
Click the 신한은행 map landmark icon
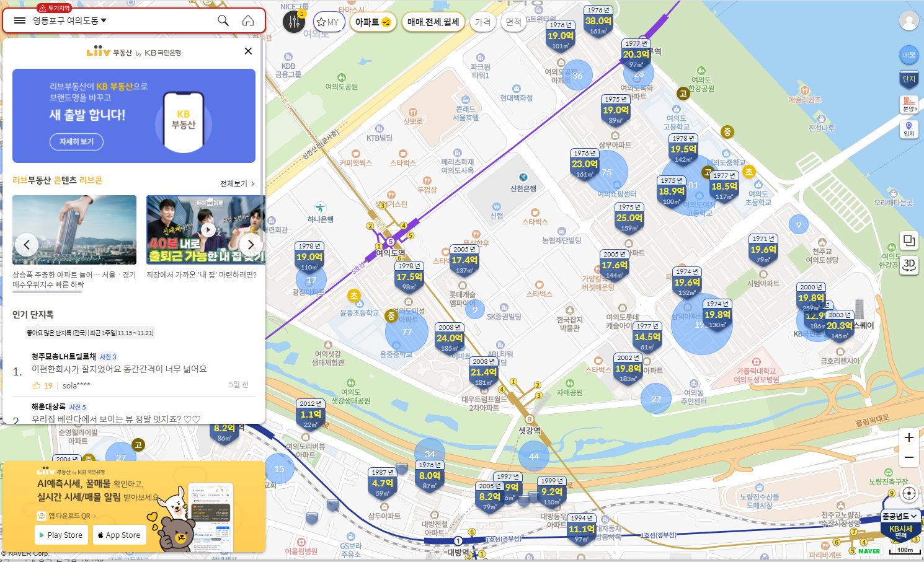(523, 177)
